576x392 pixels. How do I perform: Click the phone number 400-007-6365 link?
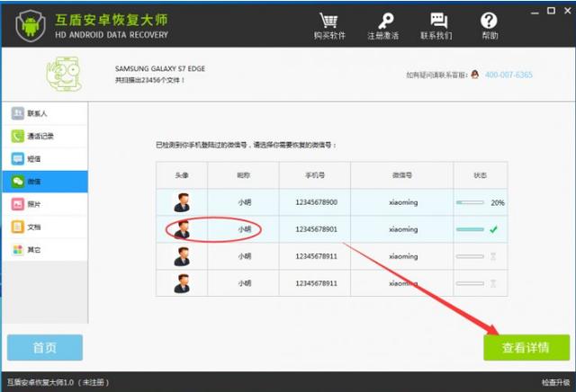click(508, 75)
